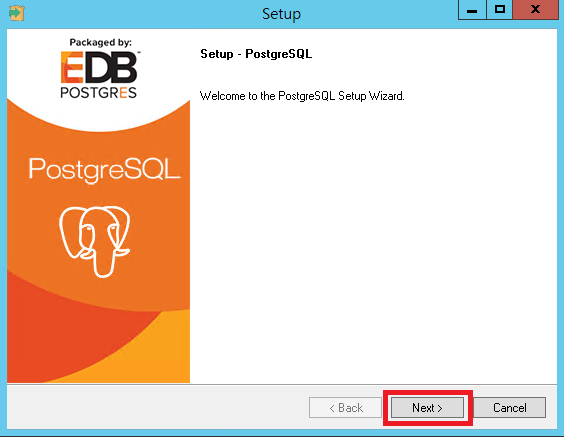
Task: Click the disabled Back button
Action: pos(345,408)
